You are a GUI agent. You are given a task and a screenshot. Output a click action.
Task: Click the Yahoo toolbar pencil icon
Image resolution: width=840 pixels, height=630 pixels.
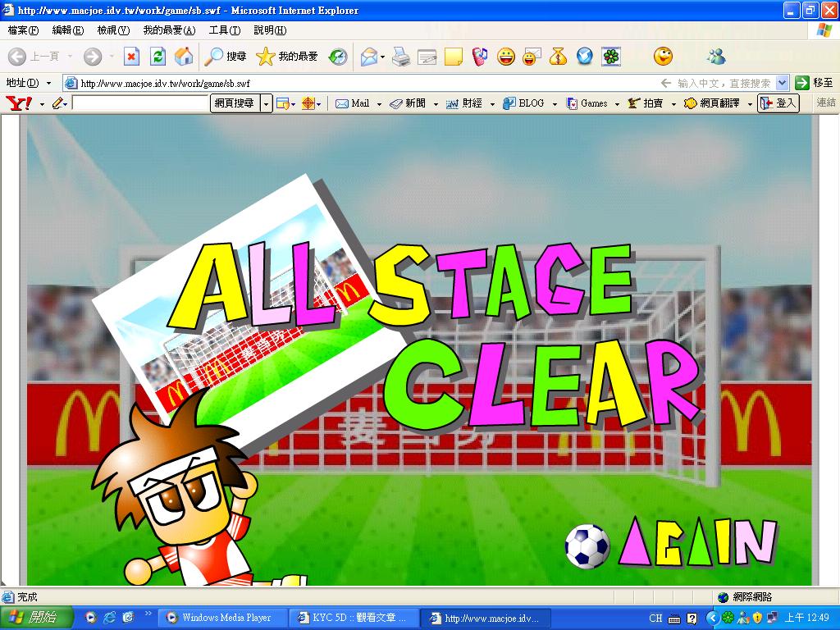(x=58, y=103)
